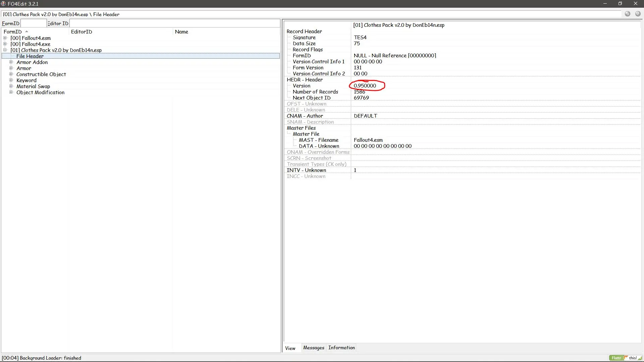Image resolution: width=644 pixels, height=362 pixels.
Task: Switch to the Messages tab
Action: click(x=314, y=348)
